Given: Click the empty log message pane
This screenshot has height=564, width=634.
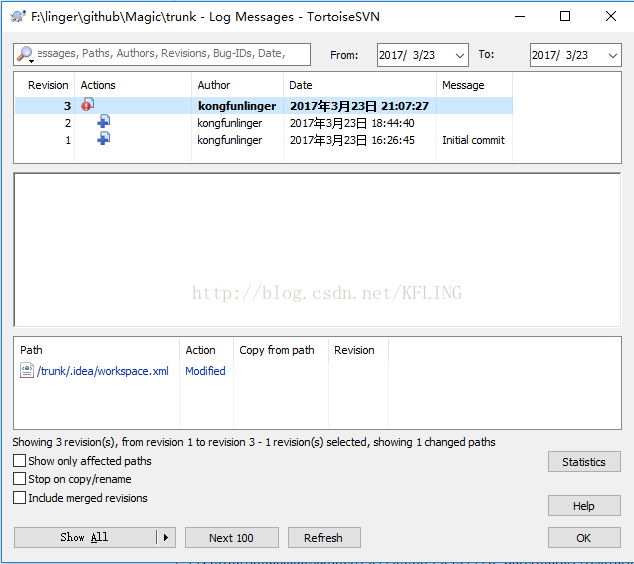Looking at the screenshot, I should tap(317, 249).
